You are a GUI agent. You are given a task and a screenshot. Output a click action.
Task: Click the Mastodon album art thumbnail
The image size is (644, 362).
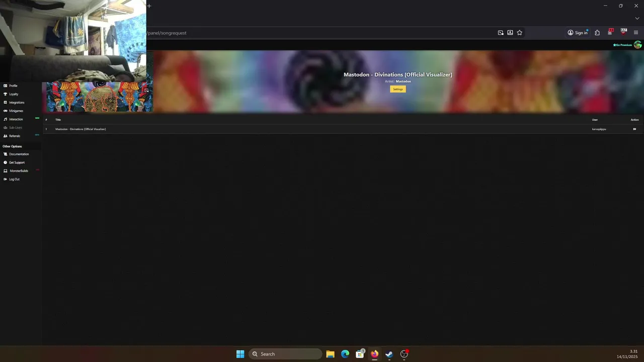[x=99, y=97]
